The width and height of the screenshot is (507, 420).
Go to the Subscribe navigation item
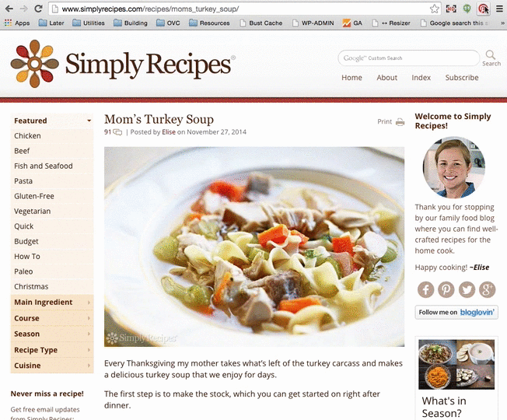pos(462,78)
